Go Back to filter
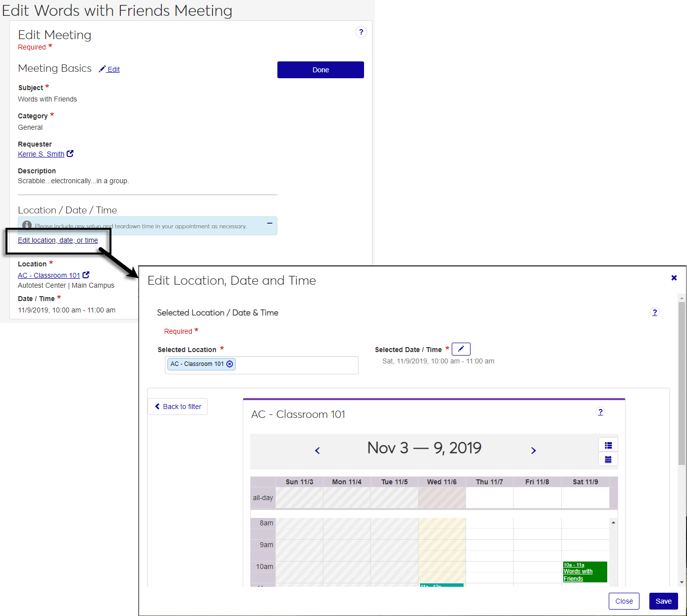This screenshot has height=616, width=687. (x=178, y=407)
